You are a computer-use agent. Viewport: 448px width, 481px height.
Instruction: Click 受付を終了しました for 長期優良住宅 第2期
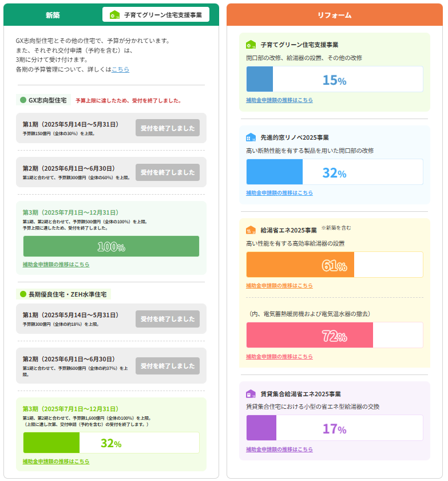coord(168,366)
